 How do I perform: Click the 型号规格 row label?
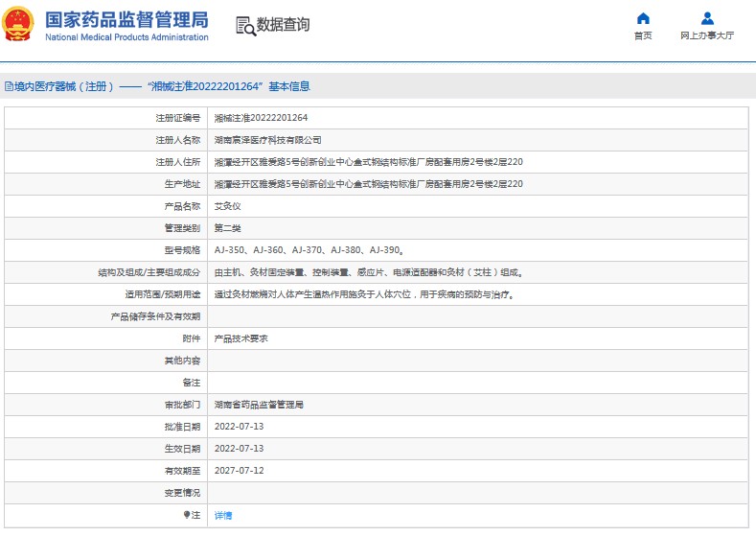[x=182, y=250]
